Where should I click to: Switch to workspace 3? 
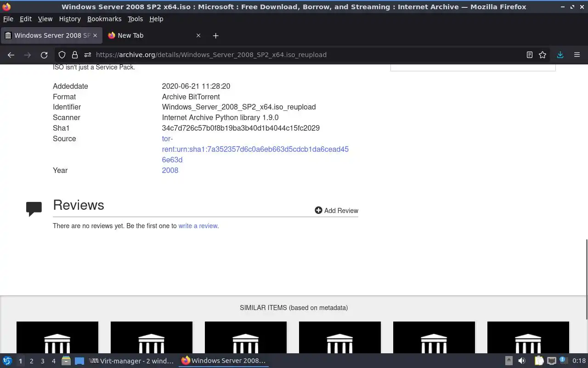[42, 361]
